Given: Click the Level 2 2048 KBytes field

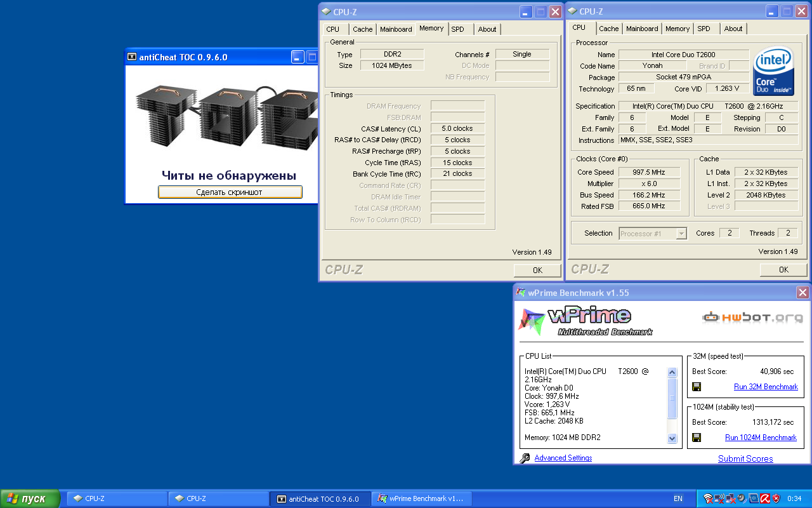Looking at the screenshot, I should [x=766, y=195].
